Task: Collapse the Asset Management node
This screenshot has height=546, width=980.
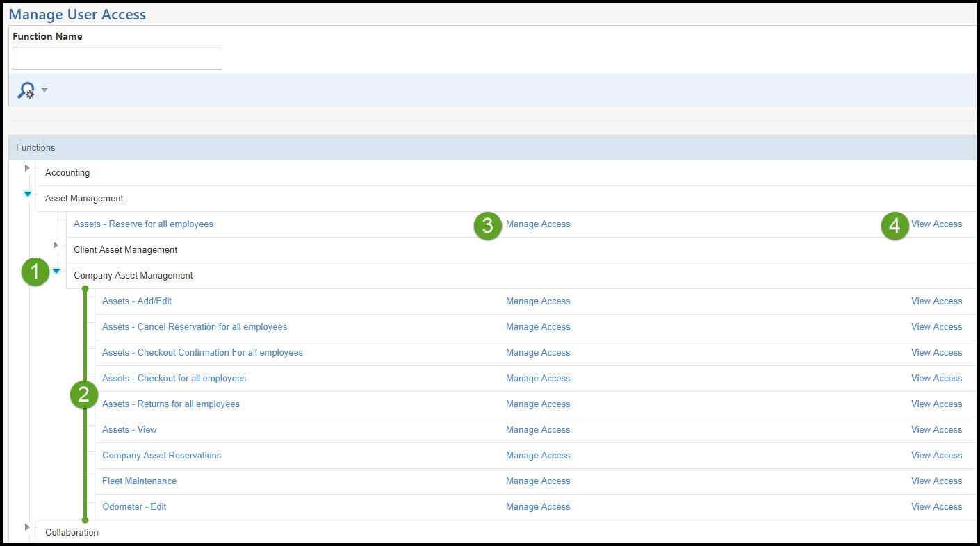Action: click(28, 195)
